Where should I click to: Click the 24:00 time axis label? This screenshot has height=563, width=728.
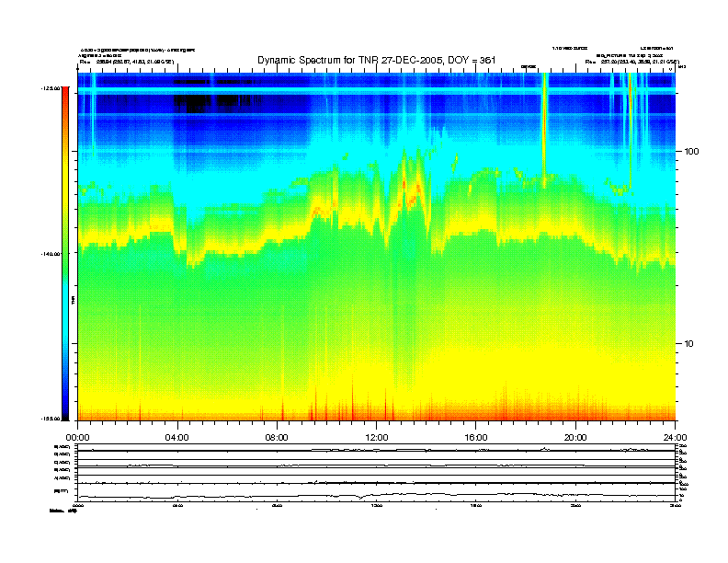tap(675, 438)
